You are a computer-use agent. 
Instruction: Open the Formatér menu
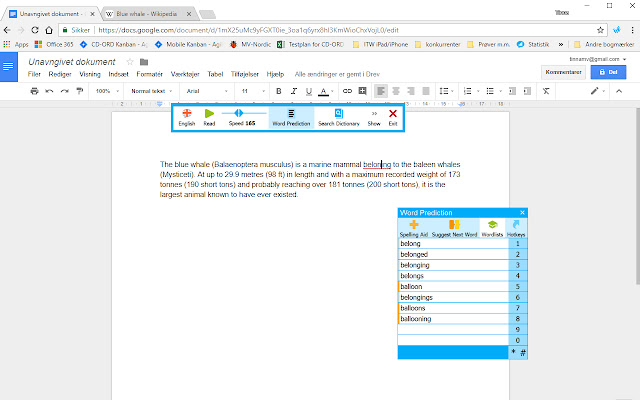[150, 75]
